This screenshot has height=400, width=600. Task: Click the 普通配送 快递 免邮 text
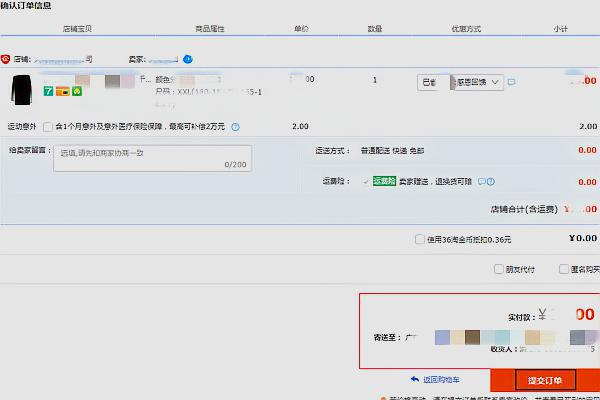[392, 151]
